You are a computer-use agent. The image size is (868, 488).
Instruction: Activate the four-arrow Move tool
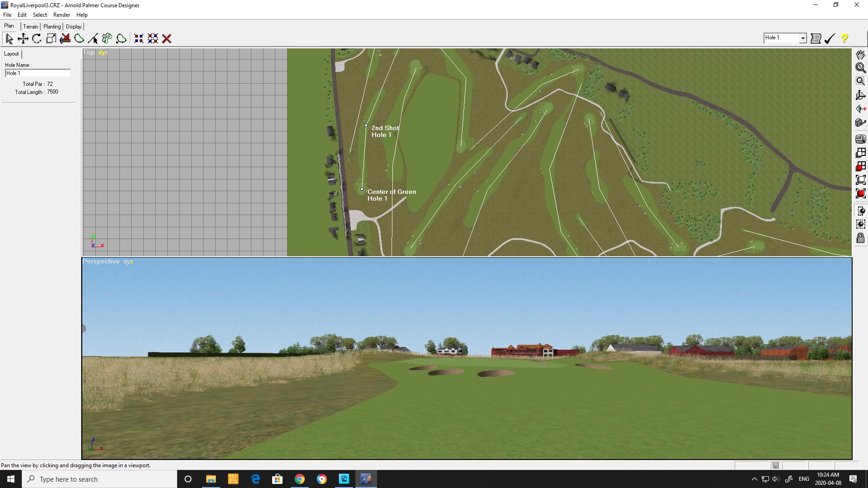click(x=23, y=39)
